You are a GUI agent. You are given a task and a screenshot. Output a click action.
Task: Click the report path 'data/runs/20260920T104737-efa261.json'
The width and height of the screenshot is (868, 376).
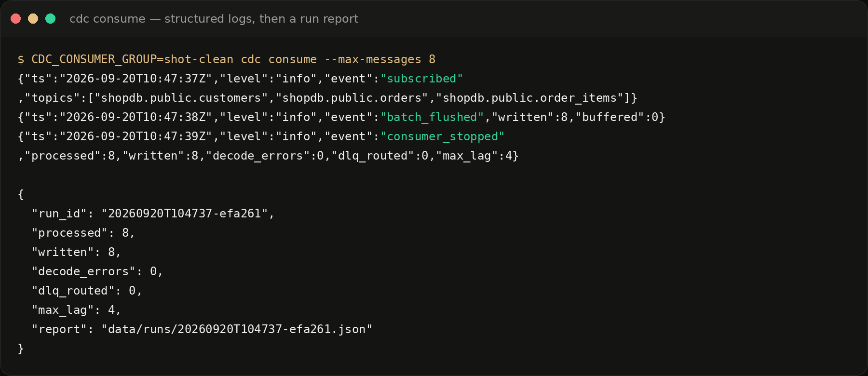(x=237, y=329)
